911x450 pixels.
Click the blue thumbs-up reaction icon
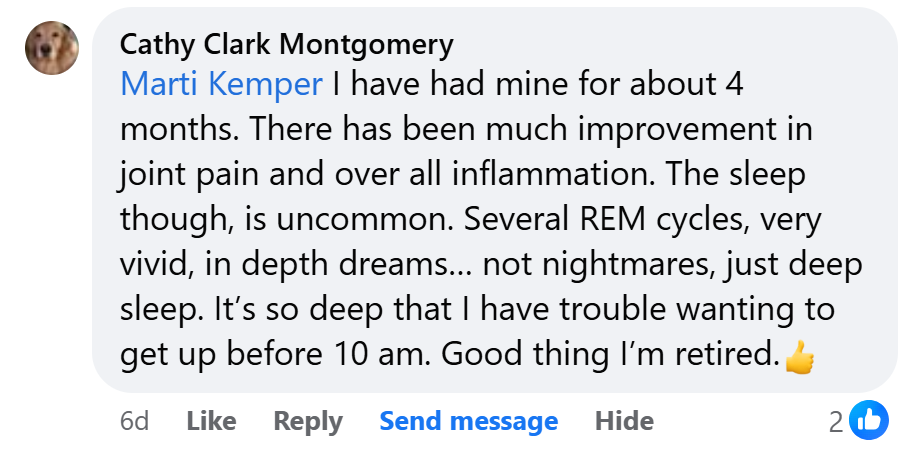pyautogui.click(x=868, y=422)
